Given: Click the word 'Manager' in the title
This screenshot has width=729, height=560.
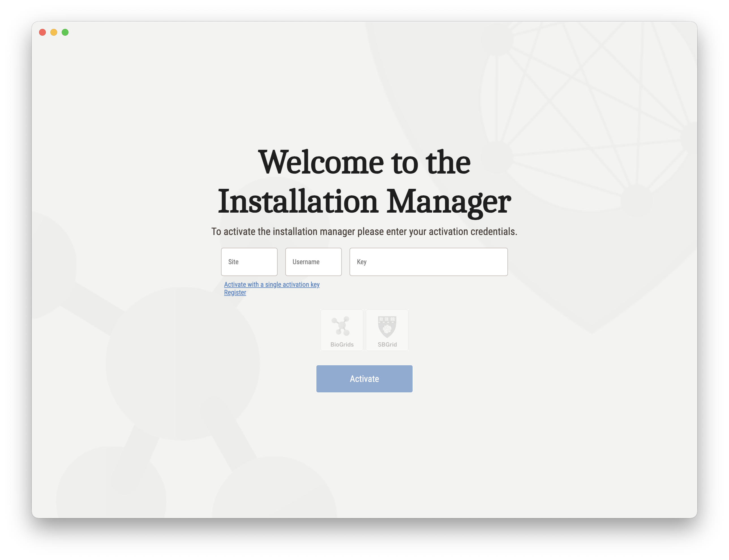Looking at the screenshot, I should coord(448,201).
